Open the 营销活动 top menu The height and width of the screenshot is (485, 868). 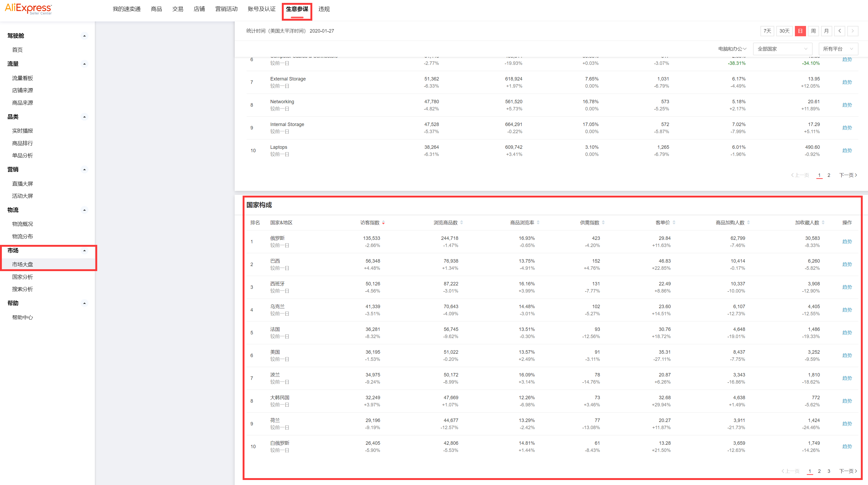[x=226, y=9]
